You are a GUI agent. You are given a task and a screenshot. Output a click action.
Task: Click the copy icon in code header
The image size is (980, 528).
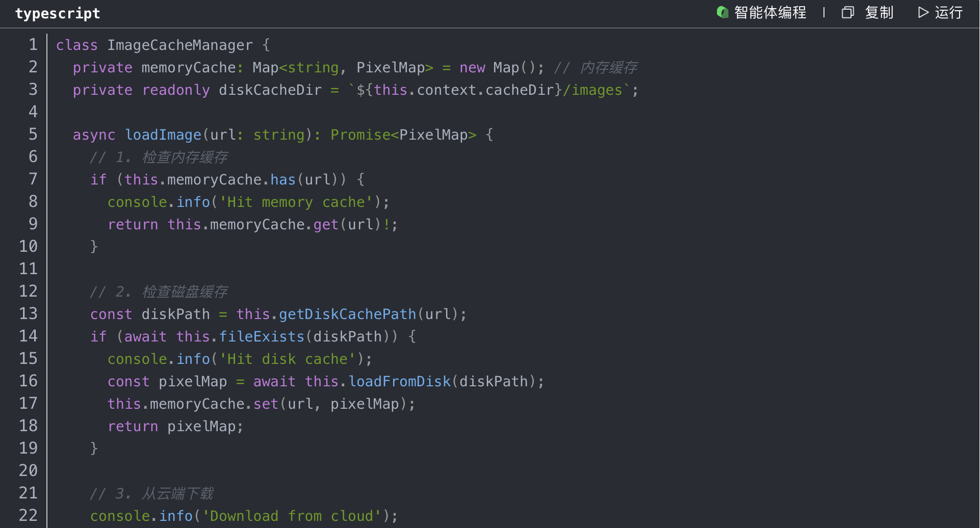847,12
